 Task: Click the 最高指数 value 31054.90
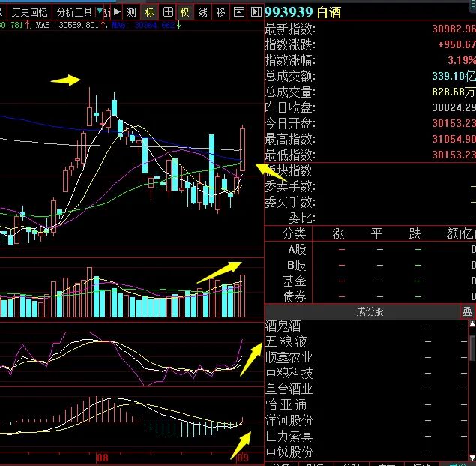(x=454, y=139)
